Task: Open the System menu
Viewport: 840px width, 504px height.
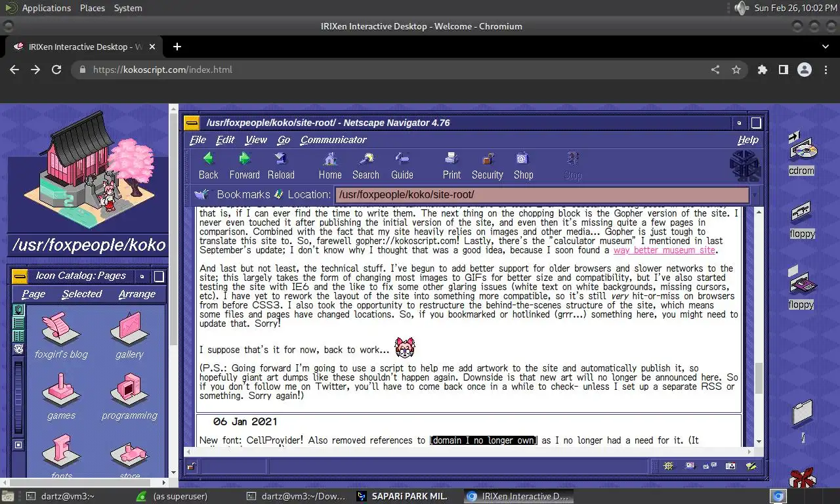Action: click(x=128, y=8)
